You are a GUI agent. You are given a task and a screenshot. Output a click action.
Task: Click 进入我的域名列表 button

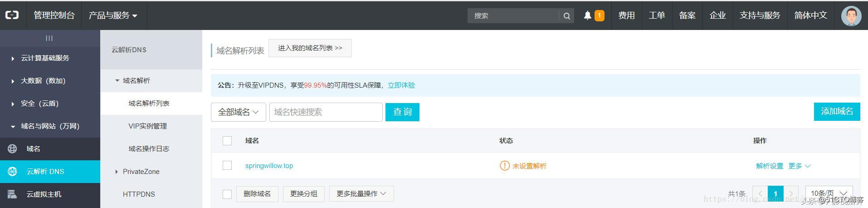pyautogui.click(x=310, y=48)
